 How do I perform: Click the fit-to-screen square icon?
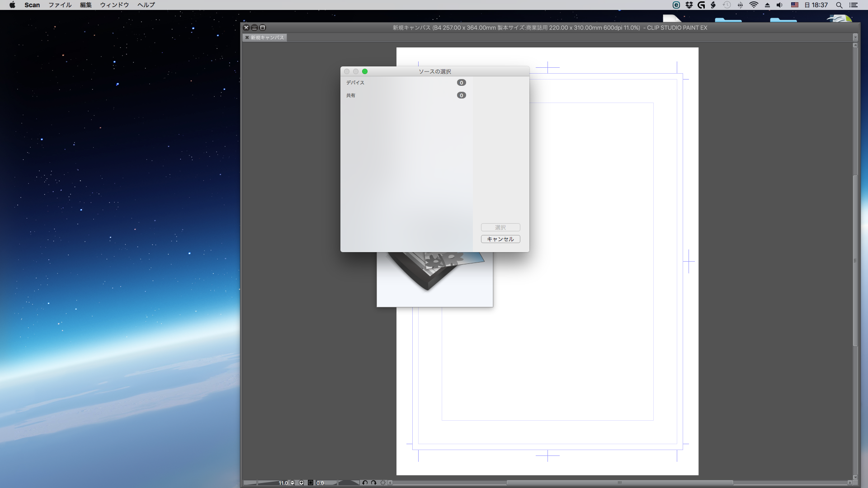(311, 483)
